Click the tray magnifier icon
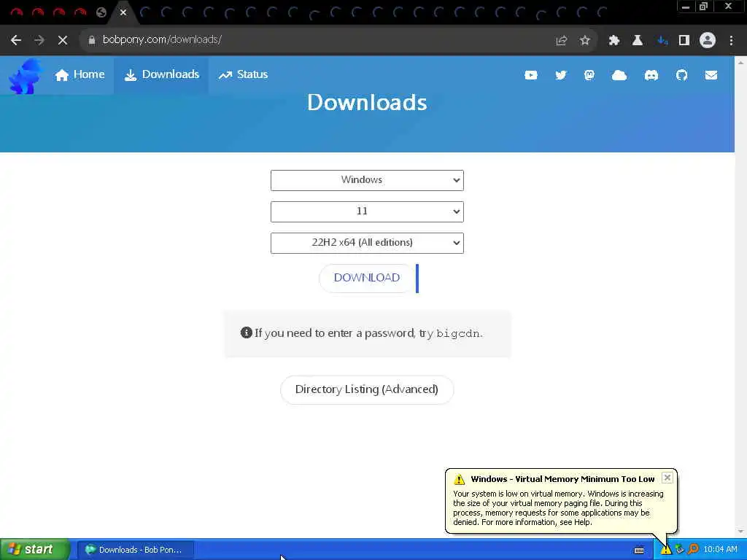 pos(693,550)
